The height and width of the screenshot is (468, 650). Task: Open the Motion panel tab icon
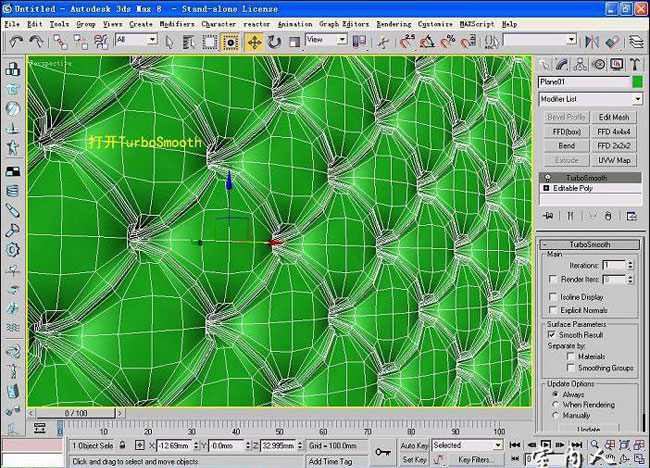598,64
